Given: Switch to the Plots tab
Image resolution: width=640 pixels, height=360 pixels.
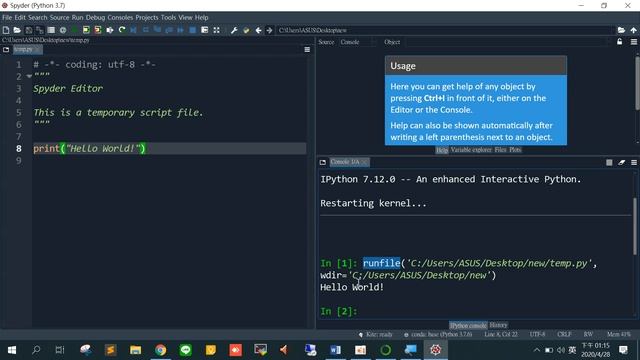Looking at the screenshot, I should coord(515,150).
